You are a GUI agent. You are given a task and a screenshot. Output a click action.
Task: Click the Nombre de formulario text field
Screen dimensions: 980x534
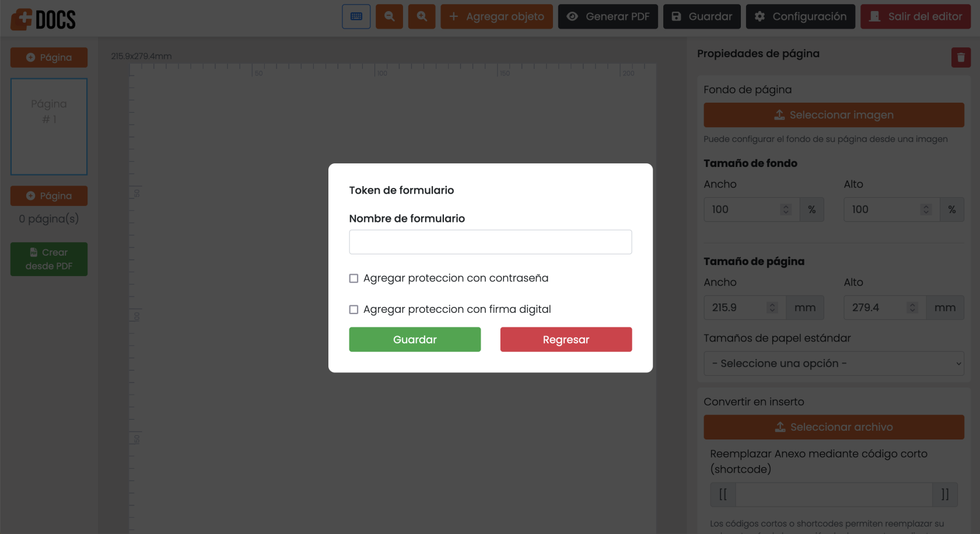490,242
